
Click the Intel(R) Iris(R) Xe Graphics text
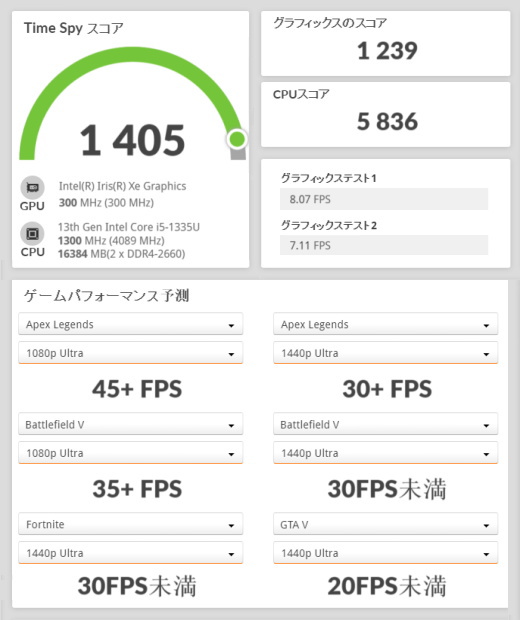[x=123, y=186]
